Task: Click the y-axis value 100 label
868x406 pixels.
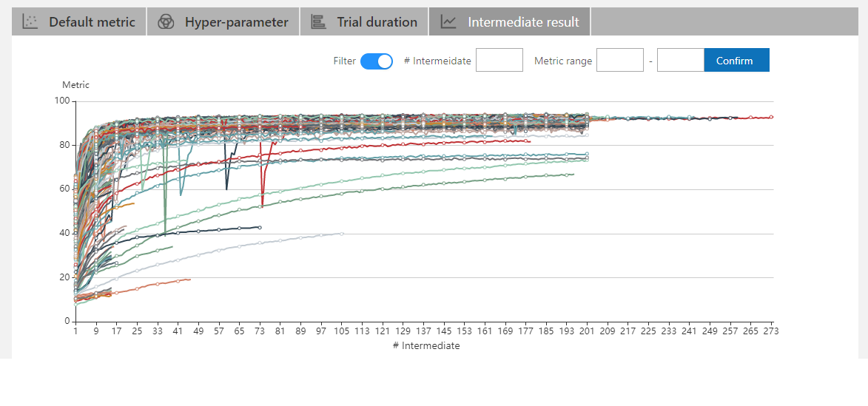Action: pyautogui.click(x=62, y=101)
